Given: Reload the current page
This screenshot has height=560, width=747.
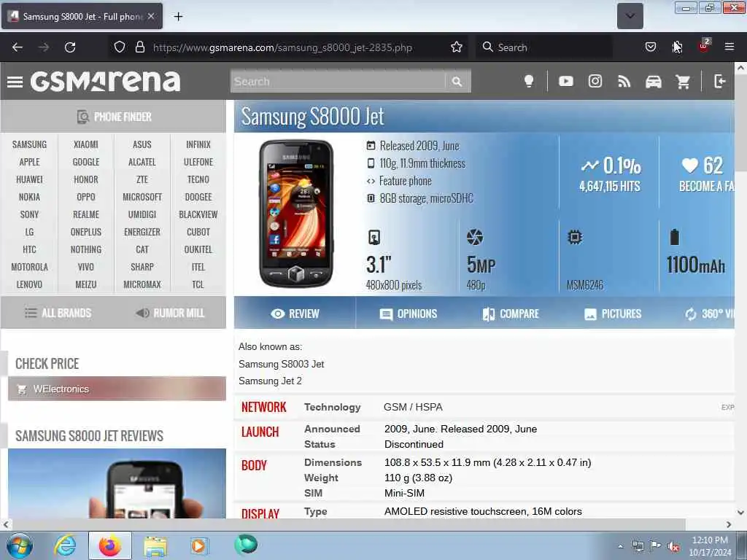Looking at the screenshot, I should coord(70,47).
